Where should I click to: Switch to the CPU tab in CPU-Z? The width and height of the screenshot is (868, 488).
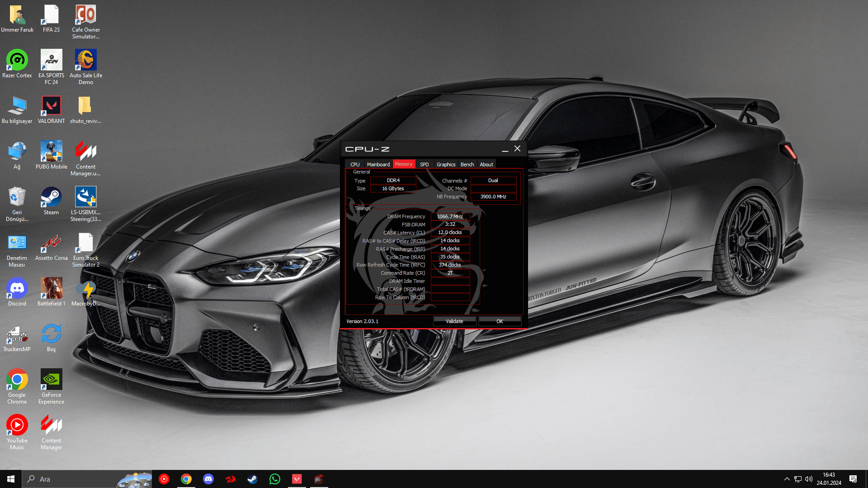click(x=355, y=164)
